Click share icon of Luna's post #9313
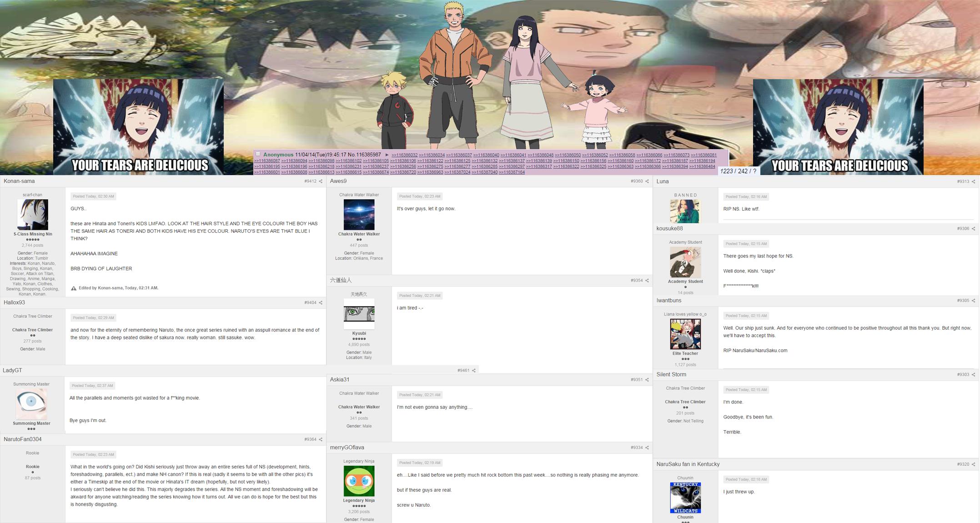Viewport: 980px width, 523px height. [x=973, y=181]
